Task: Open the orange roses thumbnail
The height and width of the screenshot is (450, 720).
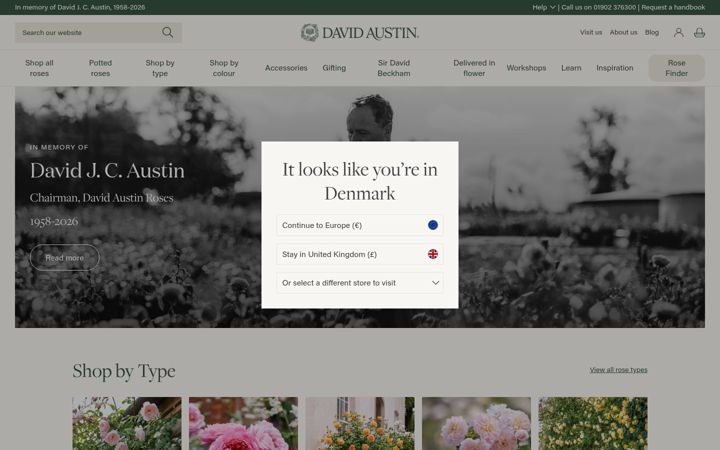Action: [x=360, y=423]
